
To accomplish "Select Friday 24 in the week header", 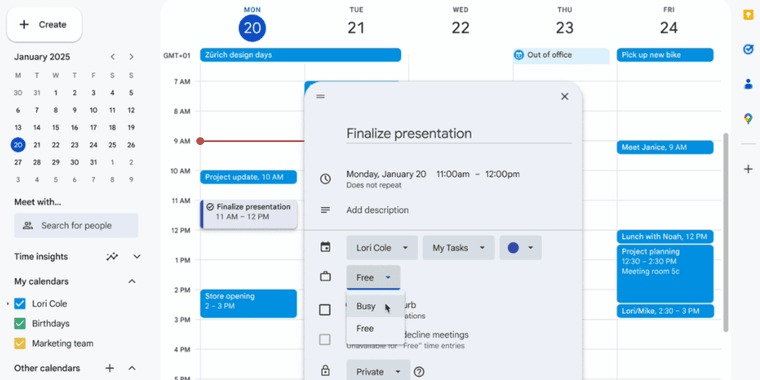I will coord(669,28).
